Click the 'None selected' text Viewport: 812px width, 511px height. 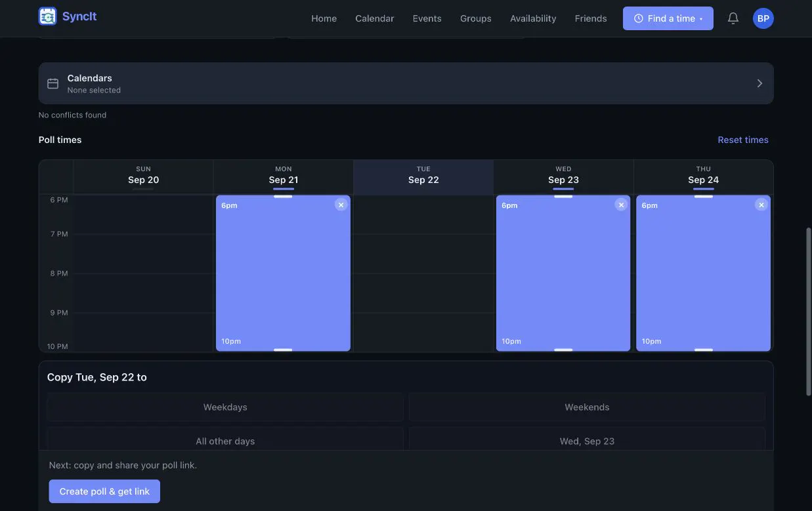[94, 91]
